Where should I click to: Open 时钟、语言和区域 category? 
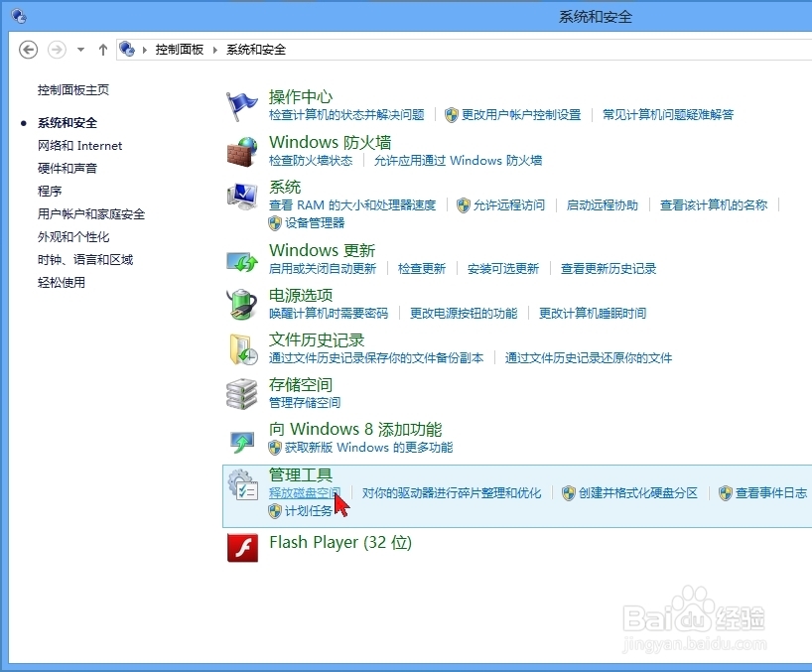[x=85, y=259]
